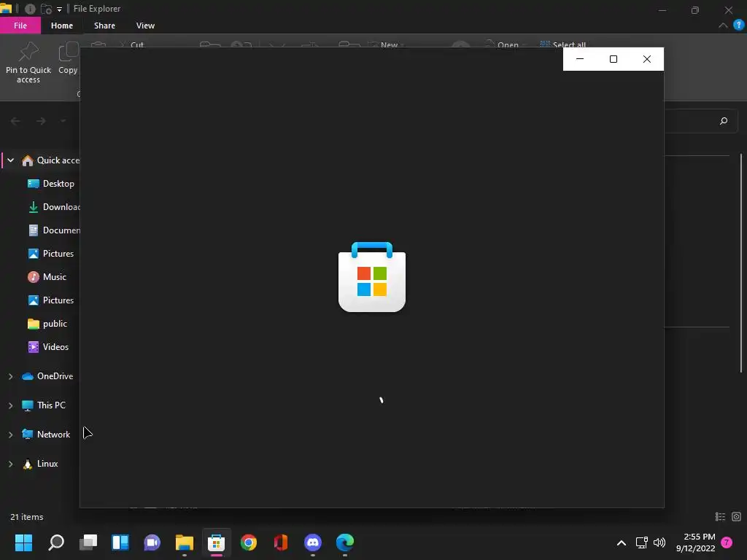The width and height of the screenshot is (747, 560).
Task: Select Videos in navigation pane
Action: point(48,347)
